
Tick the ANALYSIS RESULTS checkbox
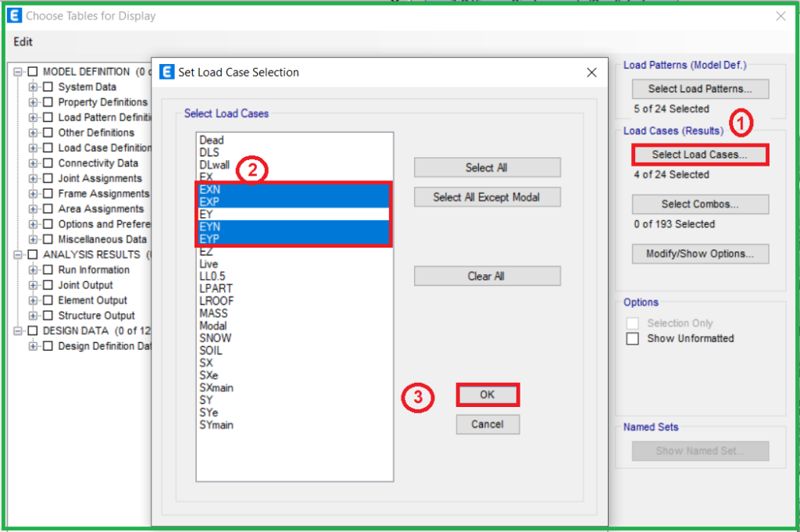click(x=33, y=255)
